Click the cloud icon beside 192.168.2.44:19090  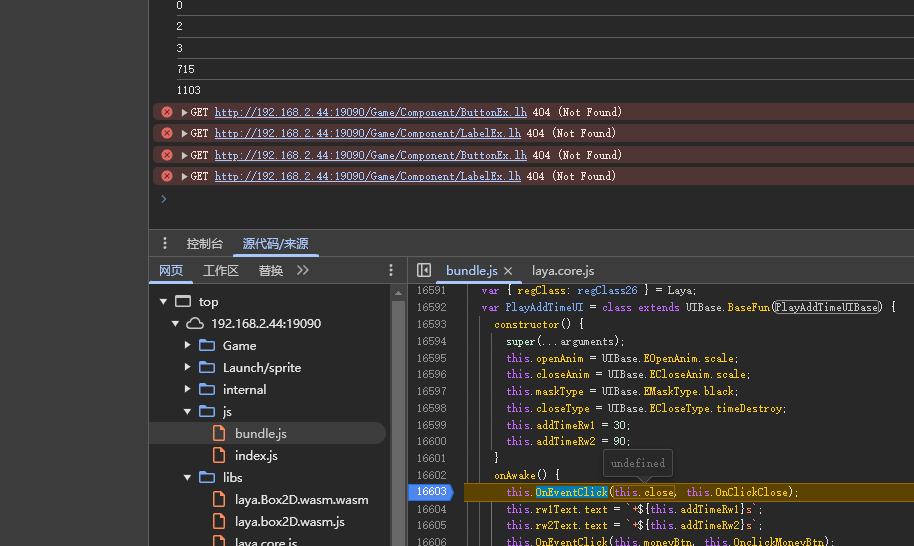coord(195,323)
